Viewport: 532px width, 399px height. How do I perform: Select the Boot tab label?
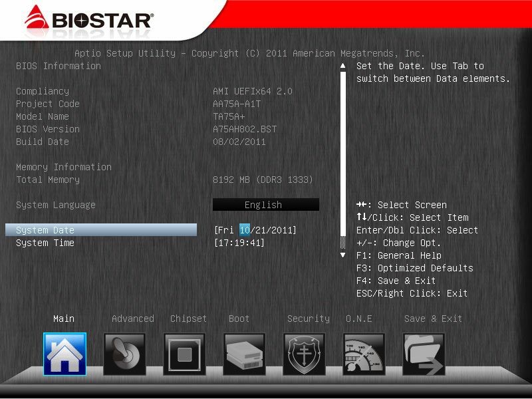click(x=239, y=319)
